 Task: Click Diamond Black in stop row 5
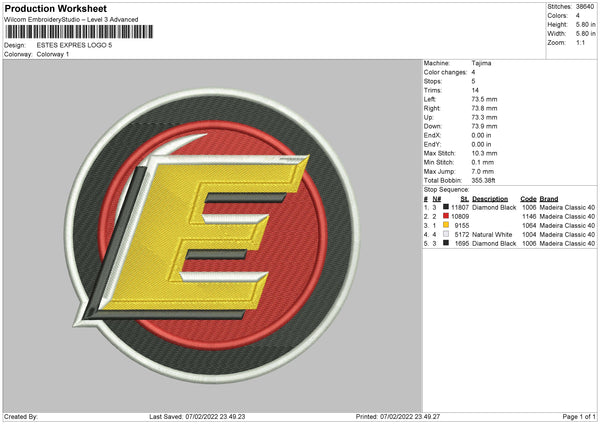pyautogui.click(x=494, y=243)
